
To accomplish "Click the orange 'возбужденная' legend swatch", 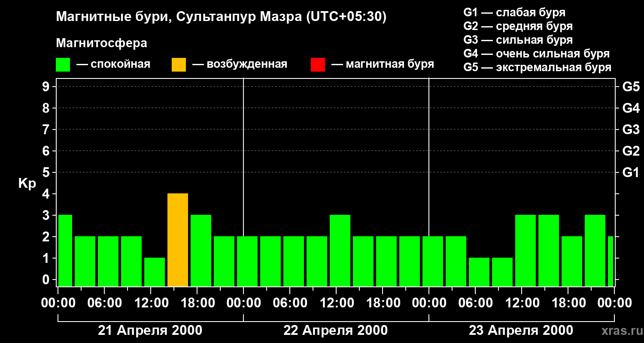I will [x=179, y=65].
